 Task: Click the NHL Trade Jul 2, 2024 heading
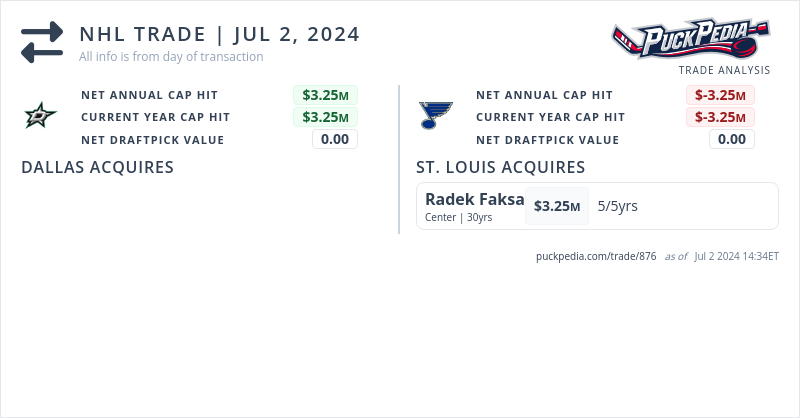220,34
